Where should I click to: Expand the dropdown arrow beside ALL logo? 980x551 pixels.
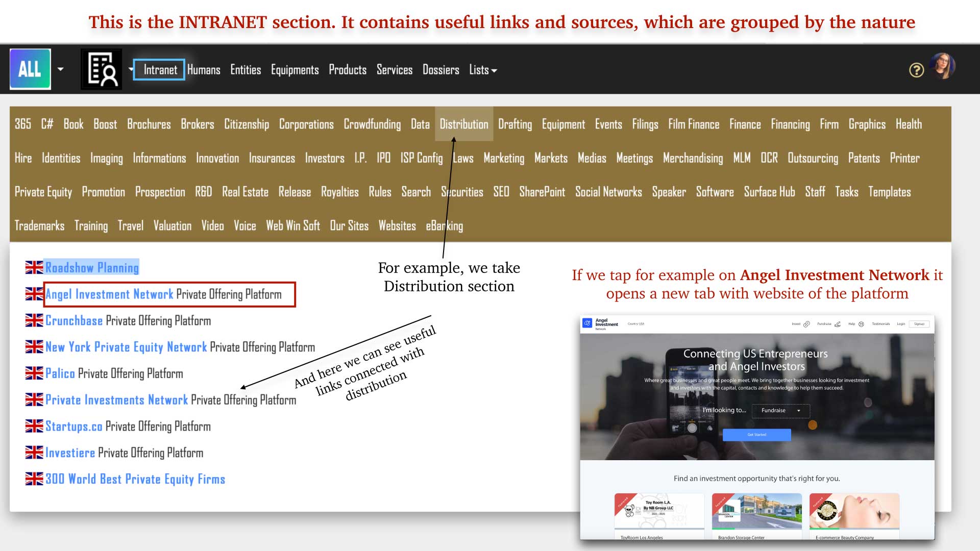click(60, 69)
